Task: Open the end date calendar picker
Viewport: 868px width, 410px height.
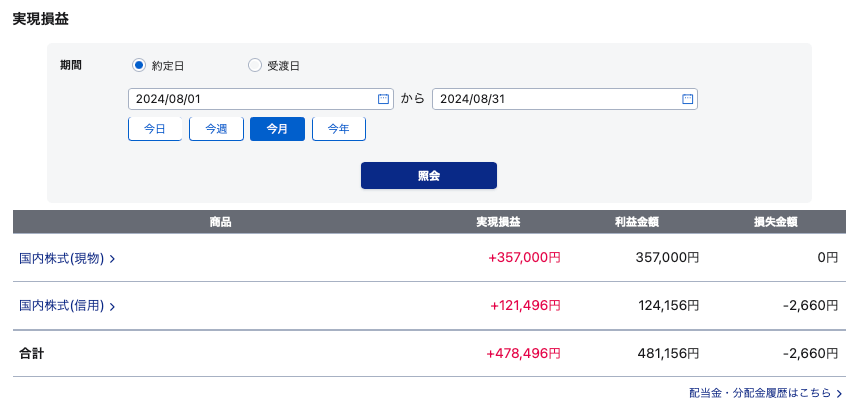Action: click(x=687, y=99)
